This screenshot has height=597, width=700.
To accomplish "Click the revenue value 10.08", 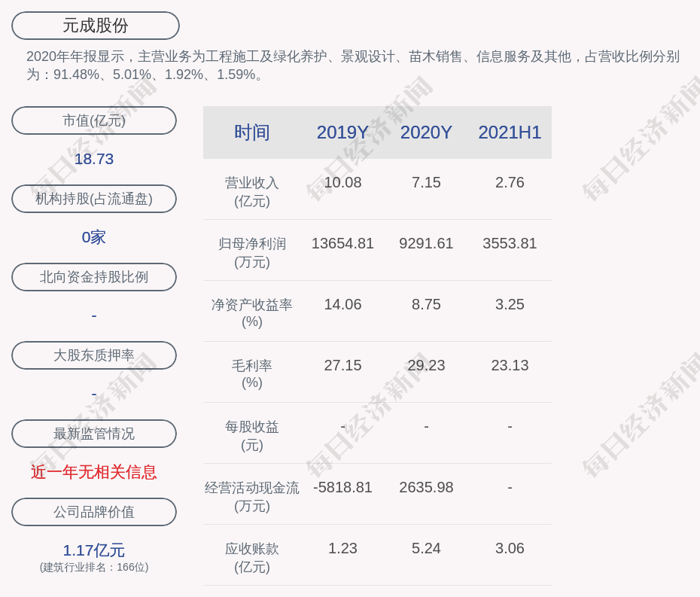I will tap(342, 183).
